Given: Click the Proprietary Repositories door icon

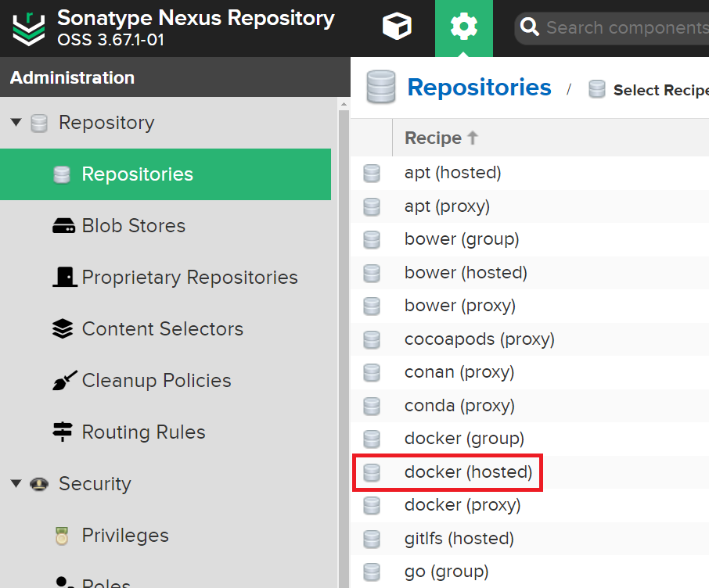Looking at the screenshot, I should [64, 277].
